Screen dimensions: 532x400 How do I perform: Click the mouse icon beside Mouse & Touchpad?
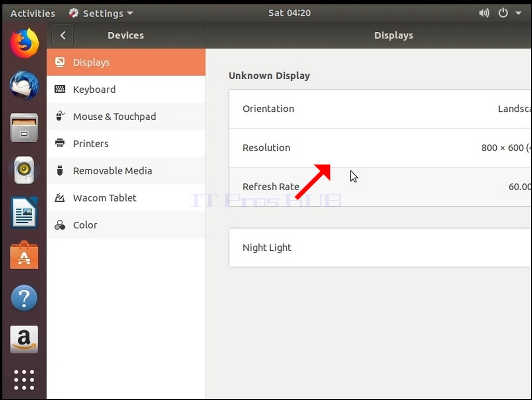point(60,116)
